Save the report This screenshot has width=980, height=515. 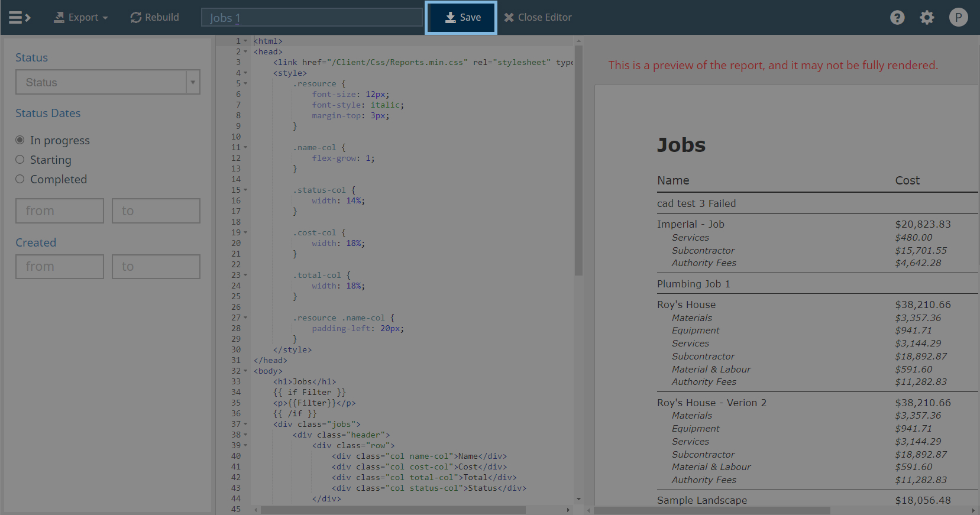(461, 17)
